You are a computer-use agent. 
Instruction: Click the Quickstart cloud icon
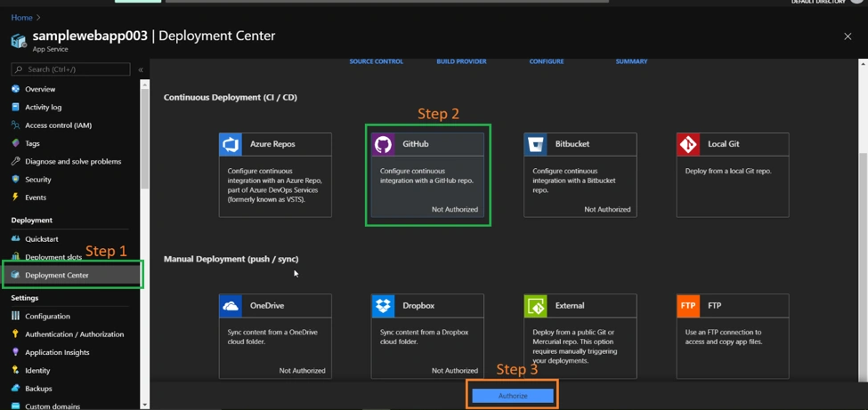pyautogui.click(x=15, y=239)
